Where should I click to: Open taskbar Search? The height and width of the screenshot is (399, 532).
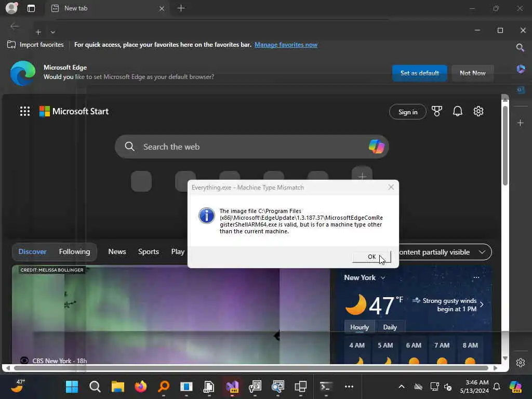point(95,387)
